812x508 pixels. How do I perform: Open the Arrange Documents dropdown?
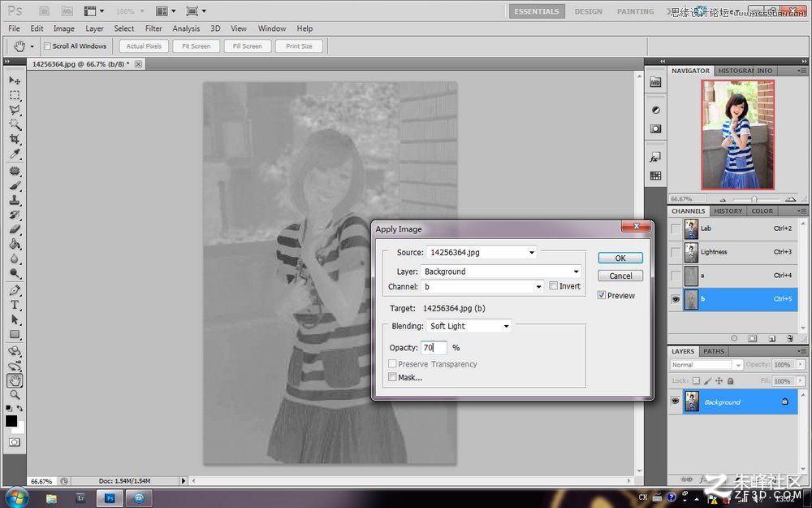[166, 11]
